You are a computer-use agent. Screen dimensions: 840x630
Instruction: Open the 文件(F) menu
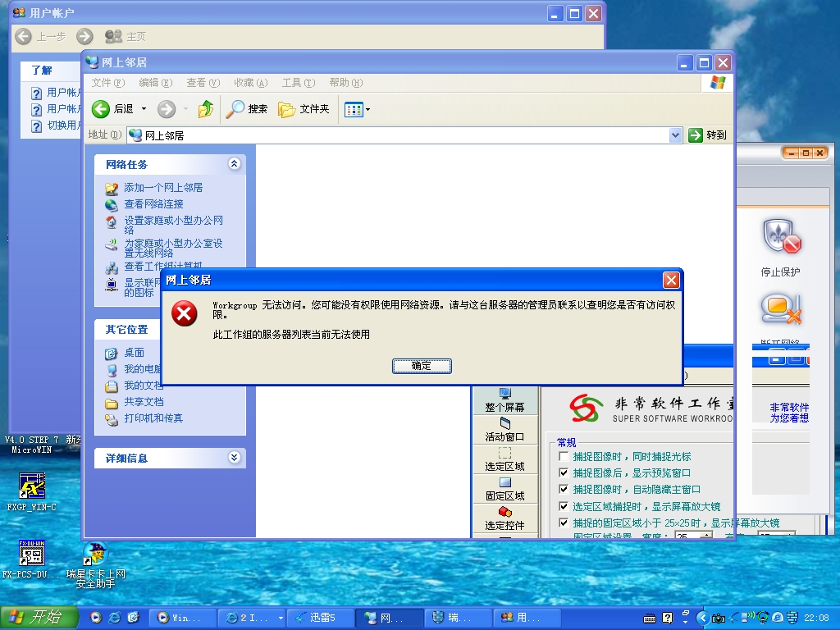[107, 83]
